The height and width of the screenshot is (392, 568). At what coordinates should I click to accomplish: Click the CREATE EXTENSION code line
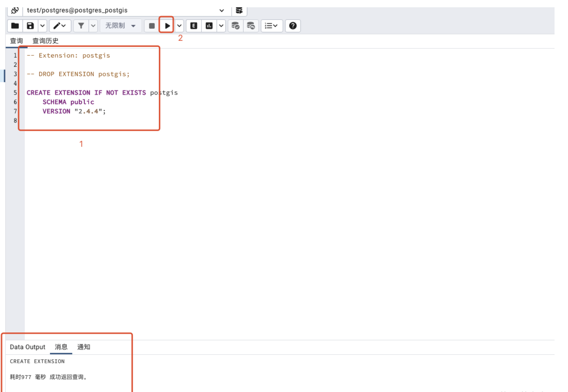click(102, 93)
